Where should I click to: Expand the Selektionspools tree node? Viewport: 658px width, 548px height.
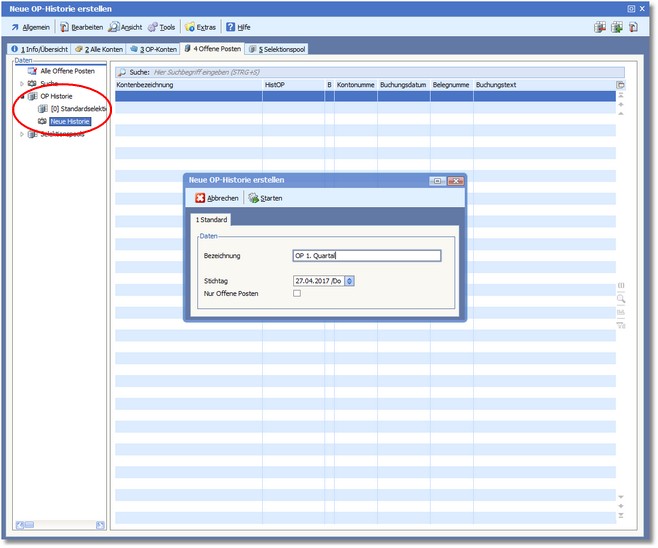[22, 133]
